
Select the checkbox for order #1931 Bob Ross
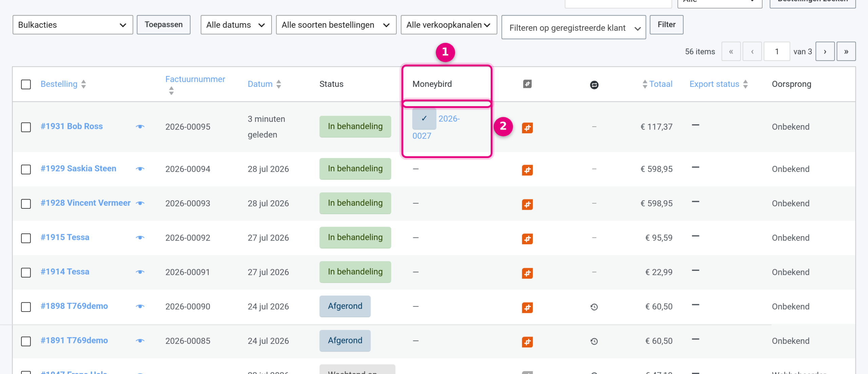[26, 127]
